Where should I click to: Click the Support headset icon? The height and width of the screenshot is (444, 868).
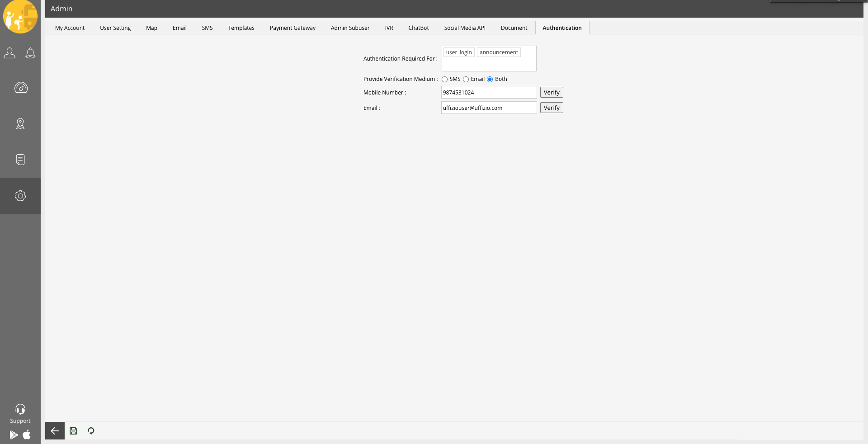pos(20,410)
